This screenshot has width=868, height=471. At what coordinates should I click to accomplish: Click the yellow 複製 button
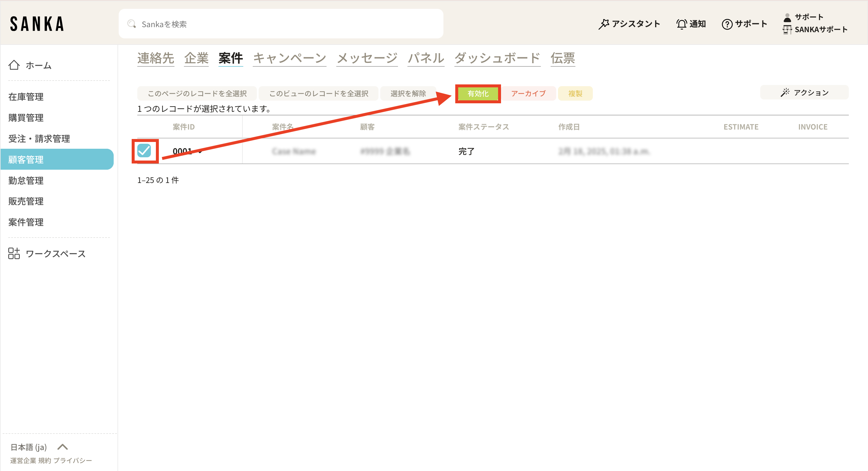(575, 93)
